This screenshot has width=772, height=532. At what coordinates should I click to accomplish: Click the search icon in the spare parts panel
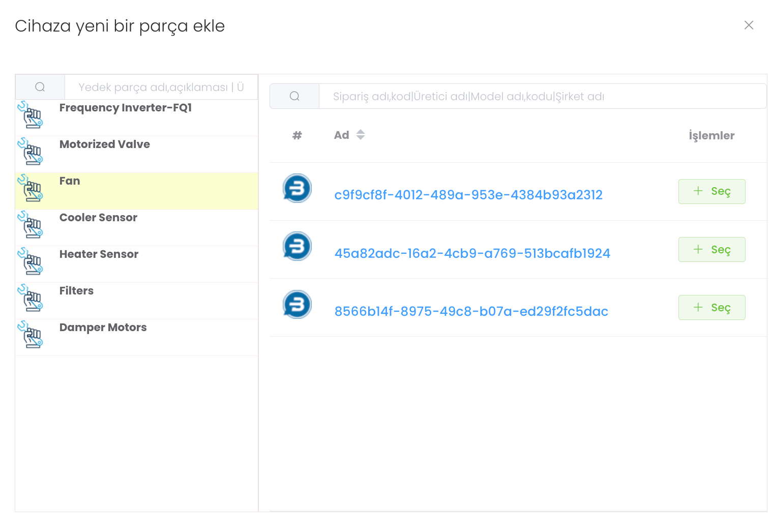tap(40, 87)
